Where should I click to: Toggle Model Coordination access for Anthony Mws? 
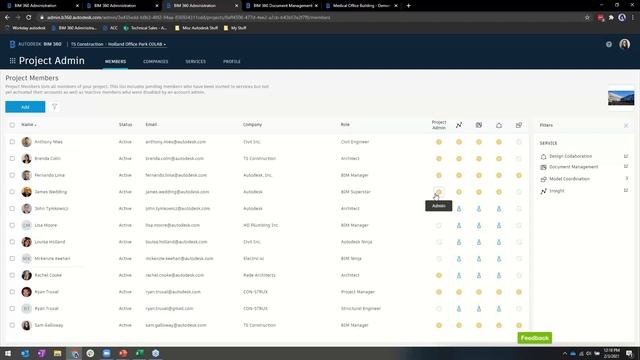[519, 142]
